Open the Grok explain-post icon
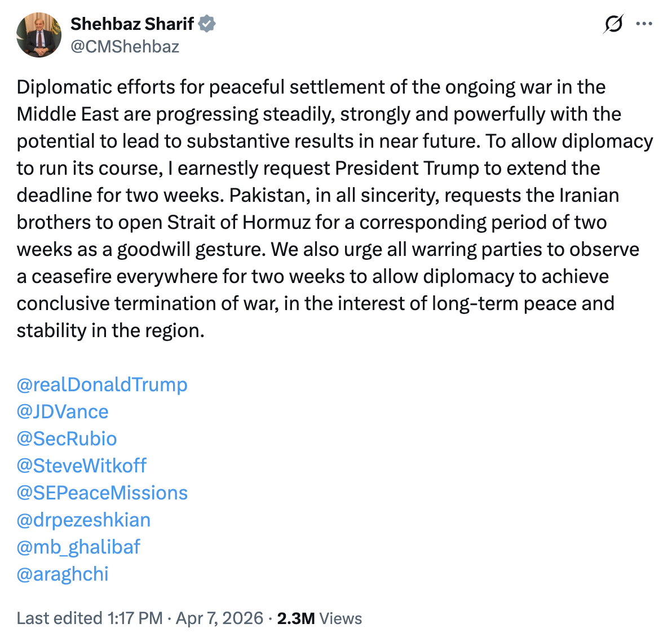This screenshot has width=672, height=637. (x=613, y=24)
